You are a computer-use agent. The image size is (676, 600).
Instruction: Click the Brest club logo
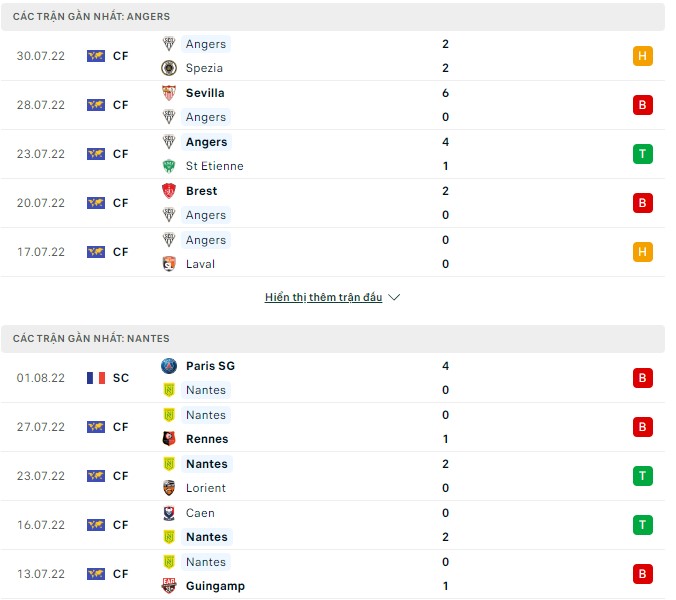coord(169,191)
